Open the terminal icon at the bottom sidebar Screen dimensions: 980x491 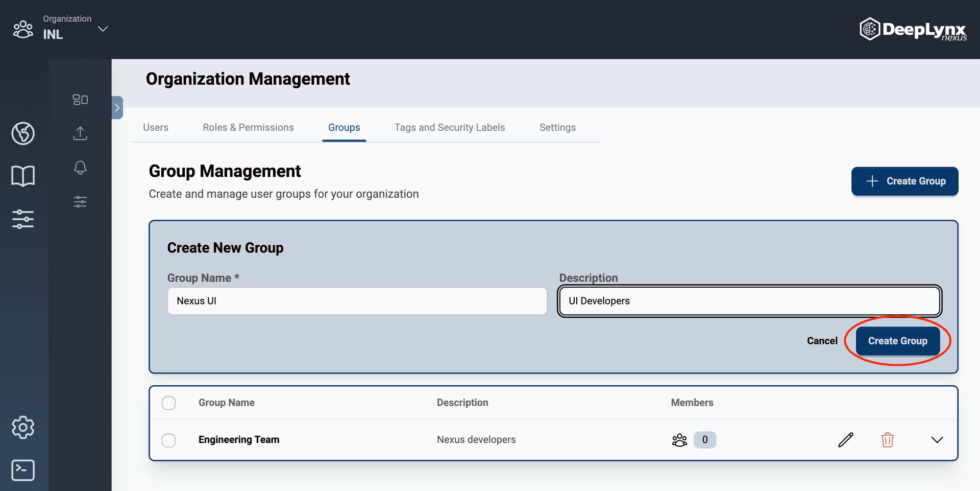point(23,470)
